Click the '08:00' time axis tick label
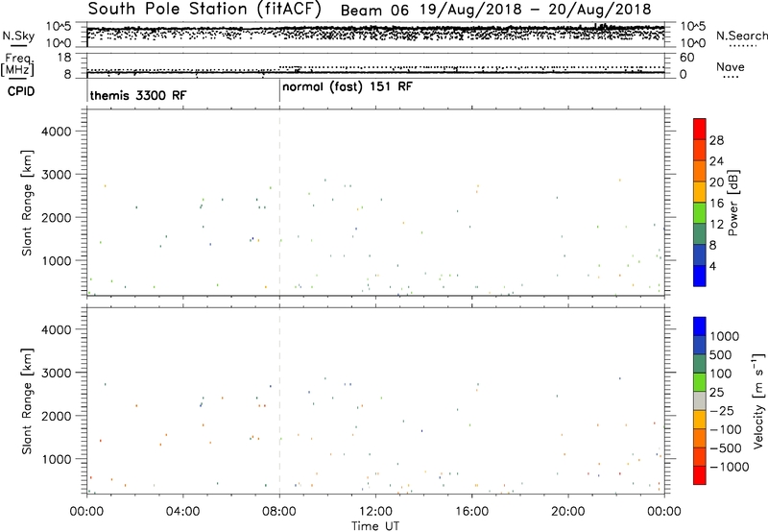This screenshot has height=532, width=768. (279, 512)
